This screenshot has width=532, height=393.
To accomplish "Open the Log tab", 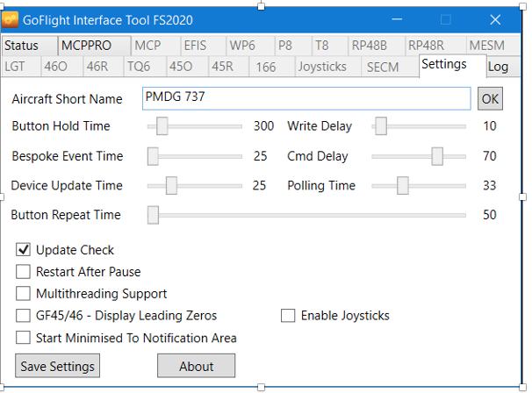I will (x=498, y=67).
